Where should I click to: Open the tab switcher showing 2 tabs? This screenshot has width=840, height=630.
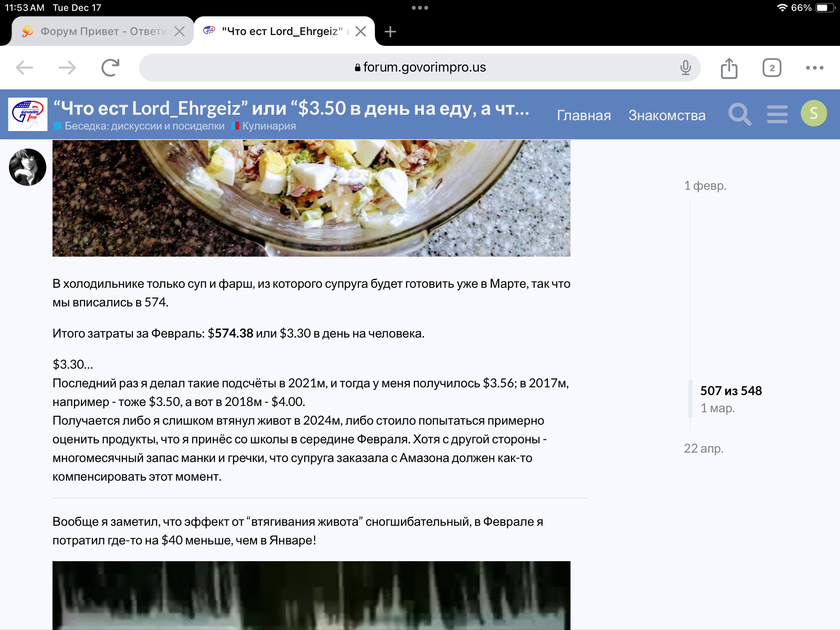click(x=772, y=68)
